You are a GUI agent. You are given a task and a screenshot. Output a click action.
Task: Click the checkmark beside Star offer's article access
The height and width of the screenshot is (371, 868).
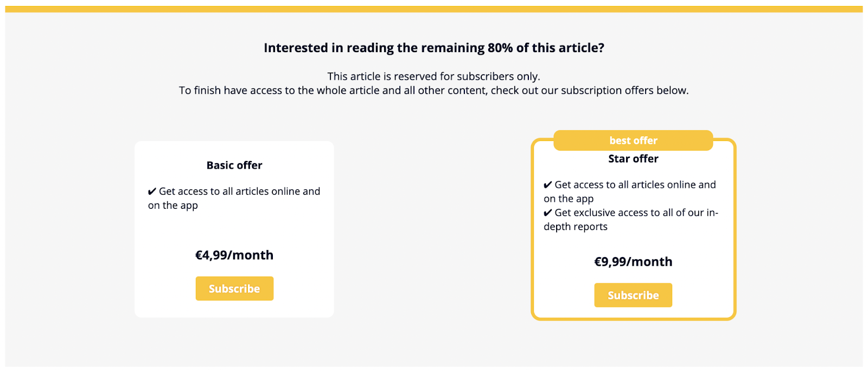coord(548,184)
